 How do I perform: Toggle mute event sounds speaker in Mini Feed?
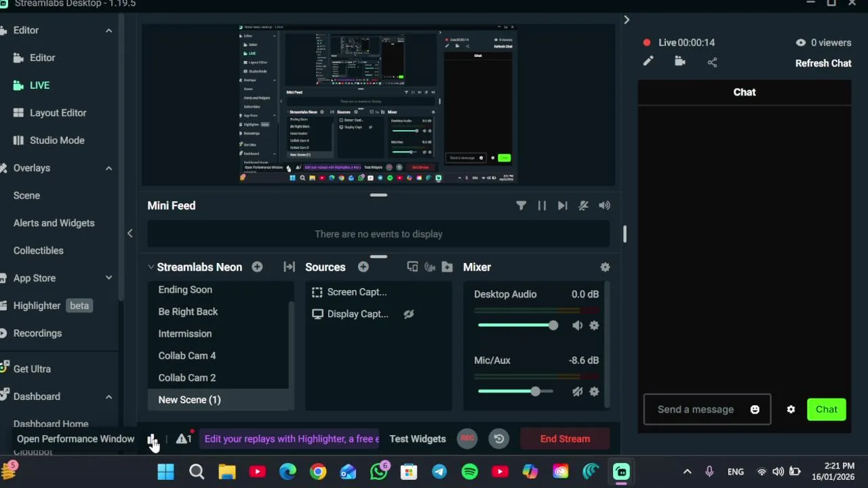tap(604, 205)
